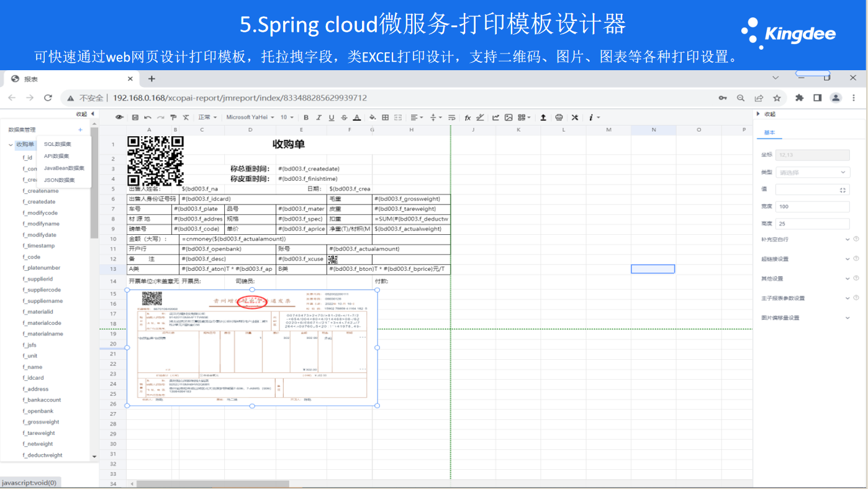The image size is (868, 489).
Task: Toggle italic text style
Action: [319, 117]
